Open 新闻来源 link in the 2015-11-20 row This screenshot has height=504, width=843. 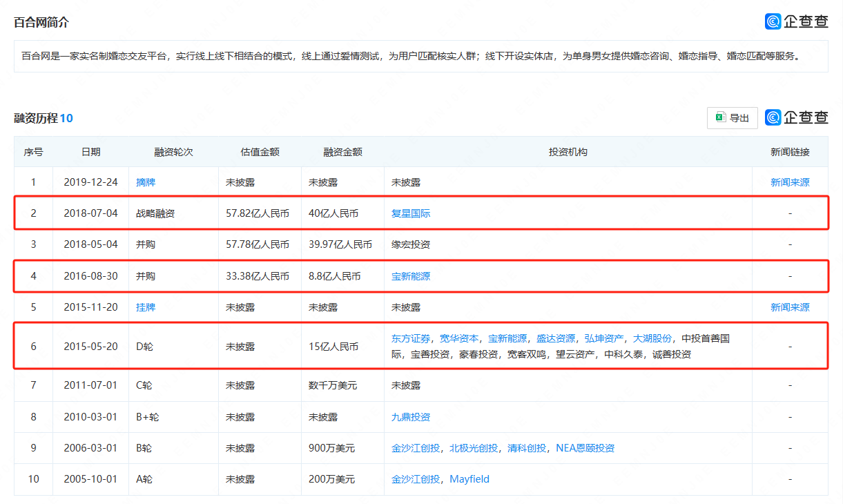coord(790,307)
